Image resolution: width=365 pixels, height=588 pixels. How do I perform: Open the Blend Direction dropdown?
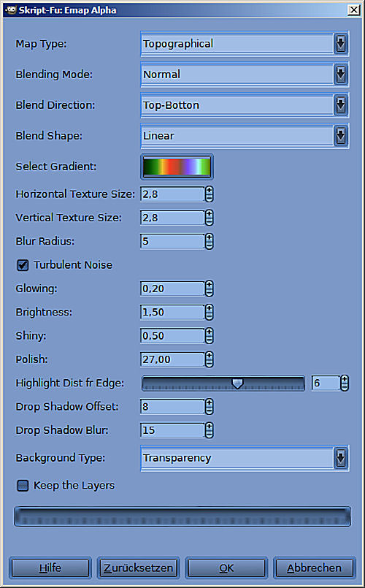point(245,105)
